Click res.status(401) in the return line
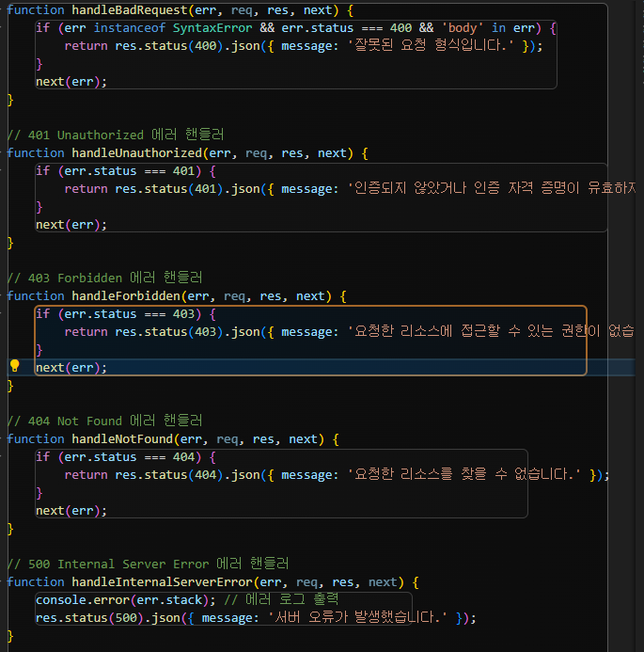Screen dimensions: 644x652 point(169,189)
